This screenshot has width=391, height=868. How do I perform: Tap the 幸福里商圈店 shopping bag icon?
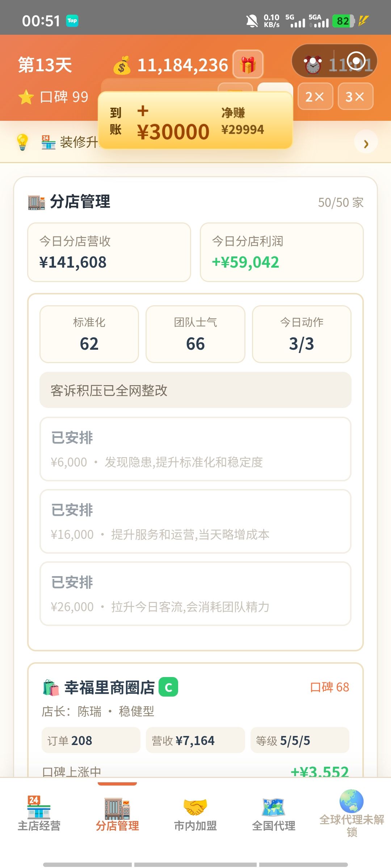(51, 688)
